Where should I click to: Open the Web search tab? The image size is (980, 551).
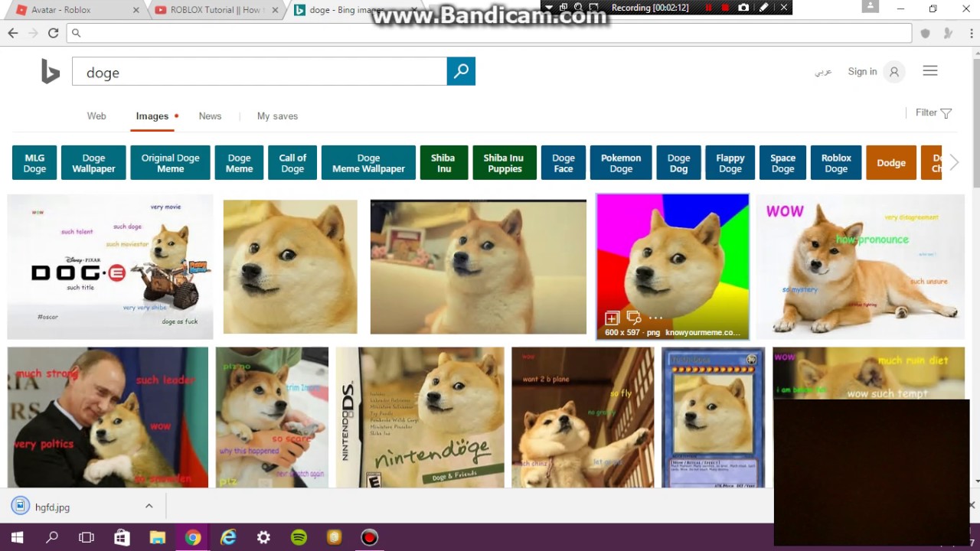click(96, 116)
